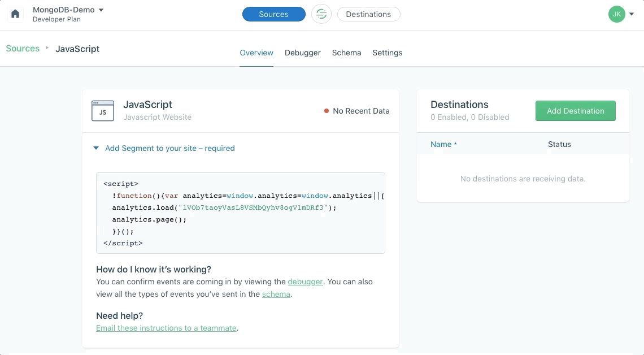The width and height of the screenshot is (644, 355).
Task: Select the Overview tab
Action: coord(256,53)
